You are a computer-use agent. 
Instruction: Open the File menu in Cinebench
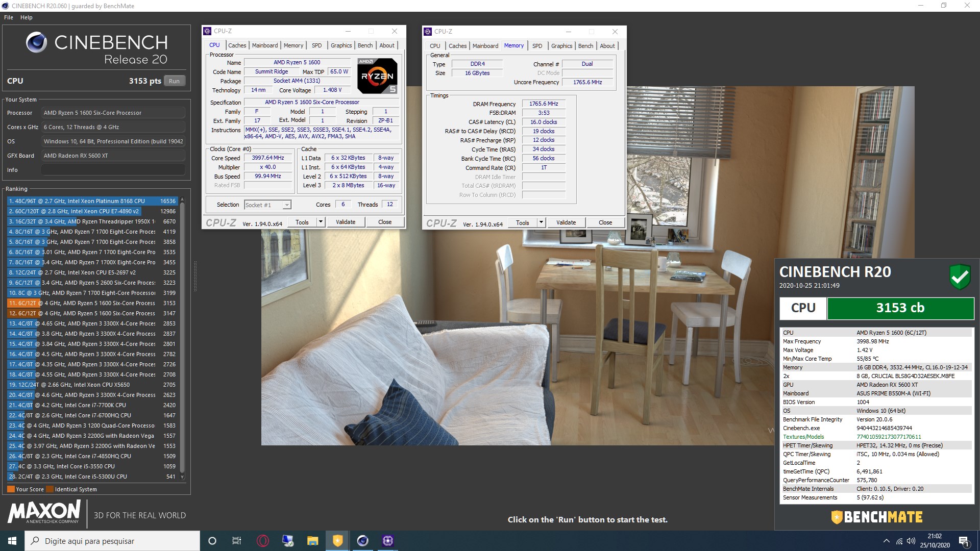[x=9, y=17]
